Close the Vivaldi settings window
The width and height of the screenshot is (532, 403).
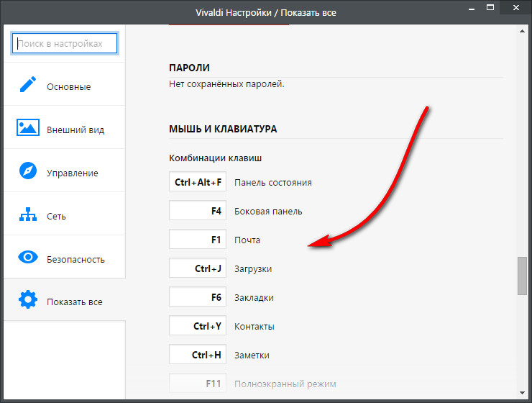point(516,7)
